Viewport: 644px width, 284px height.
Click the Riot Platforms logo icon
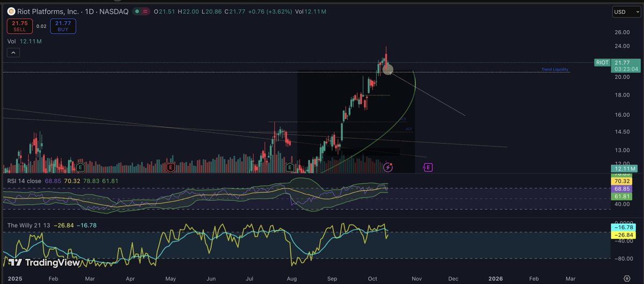click(10, 11)
